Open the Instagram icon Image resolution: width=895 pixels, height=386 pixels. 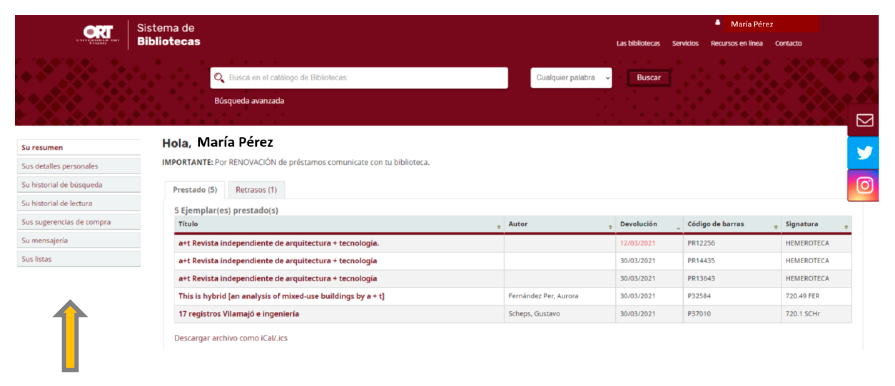(x=864, y=186)
